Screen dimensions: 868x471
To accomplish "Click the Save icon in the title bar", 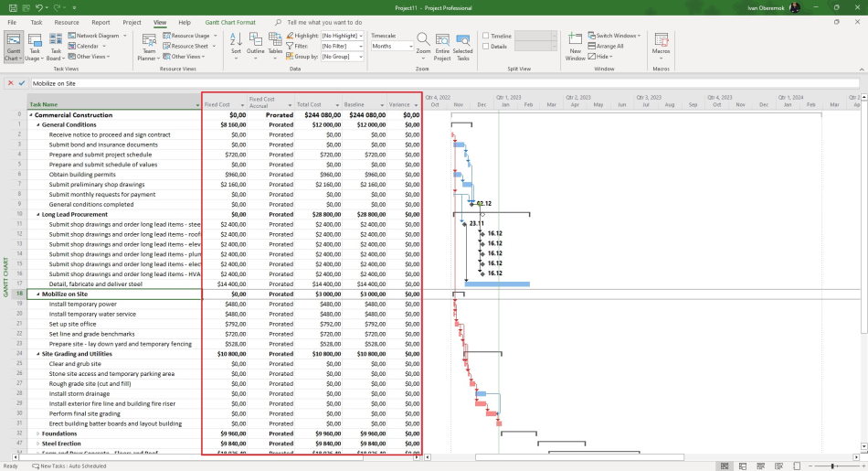I will click(12, 7).
